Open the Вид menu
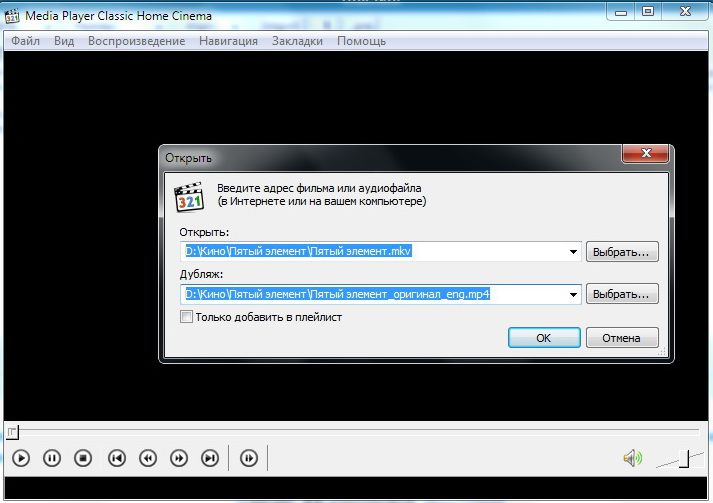 [x=64, y=41]
